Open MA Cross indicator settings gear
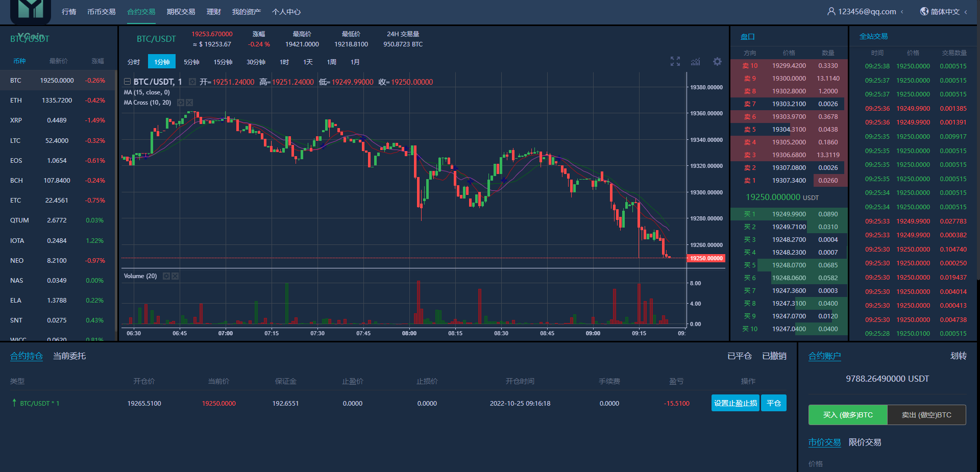980x472 pixels. (x=180, y=103)
